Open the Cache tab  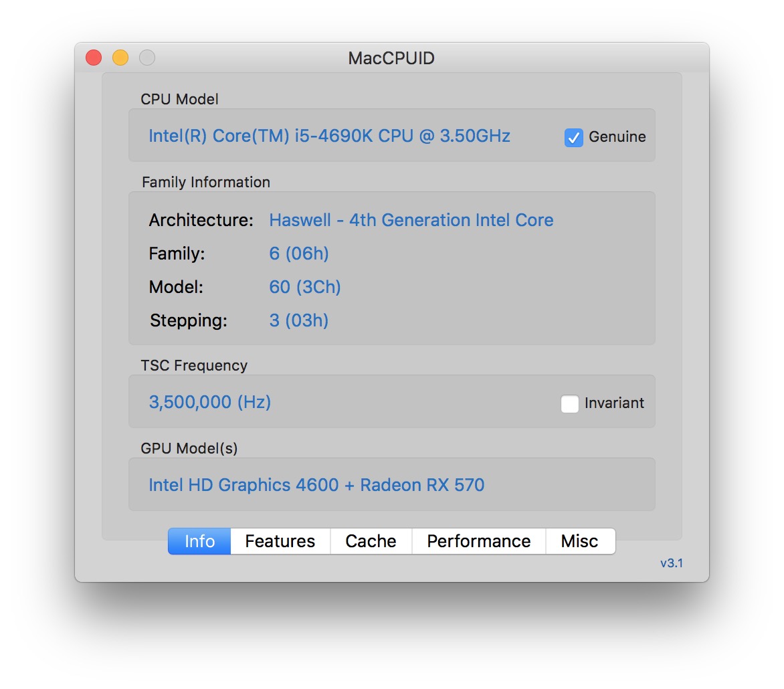tap(371, 541)
